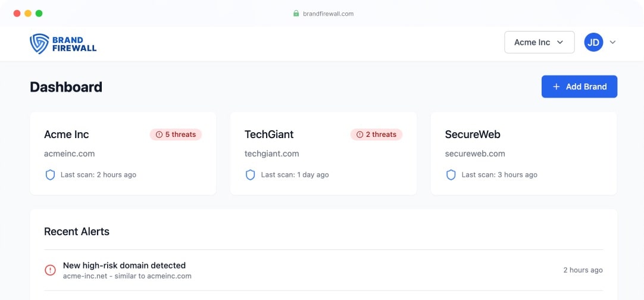Click the techgiant.com domain text
Screen dimensions: 644x300
click(272, 154)
